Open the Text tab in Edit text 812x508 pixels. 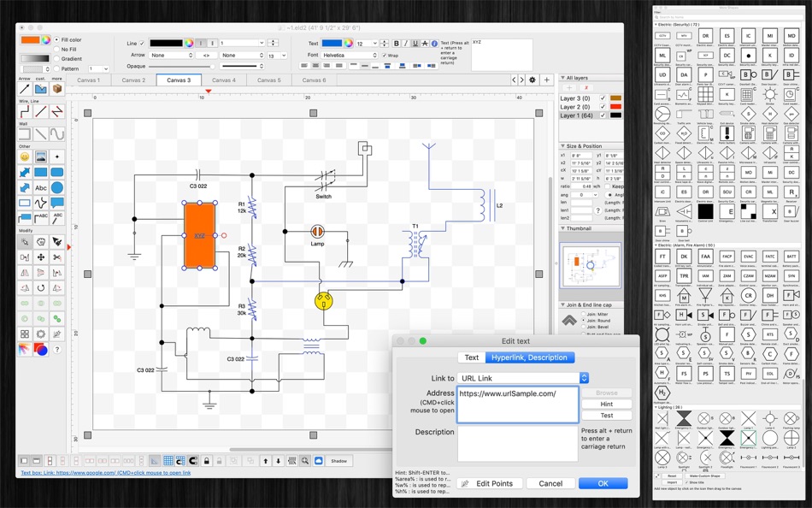(471, 357)
